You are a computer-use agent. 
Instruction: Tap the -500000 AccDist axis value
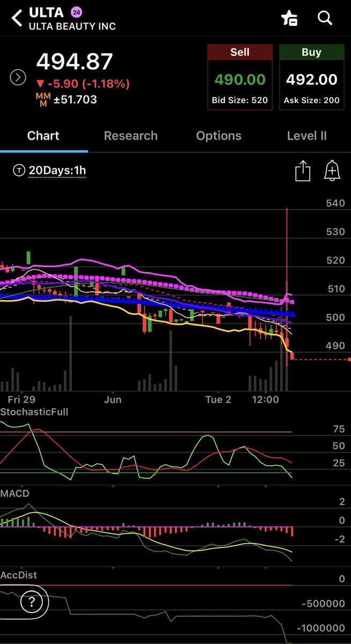tap(322, 604)
